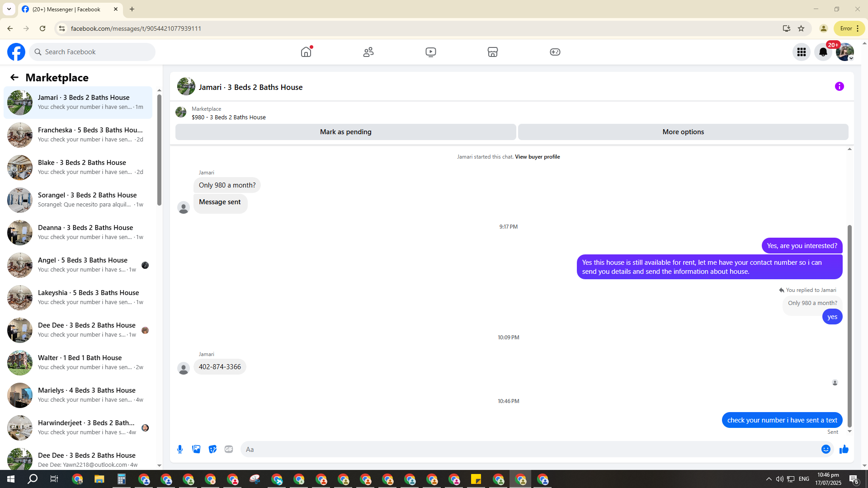Choose a GIF icon
The image size is (868, 488).
pos(229,449)
